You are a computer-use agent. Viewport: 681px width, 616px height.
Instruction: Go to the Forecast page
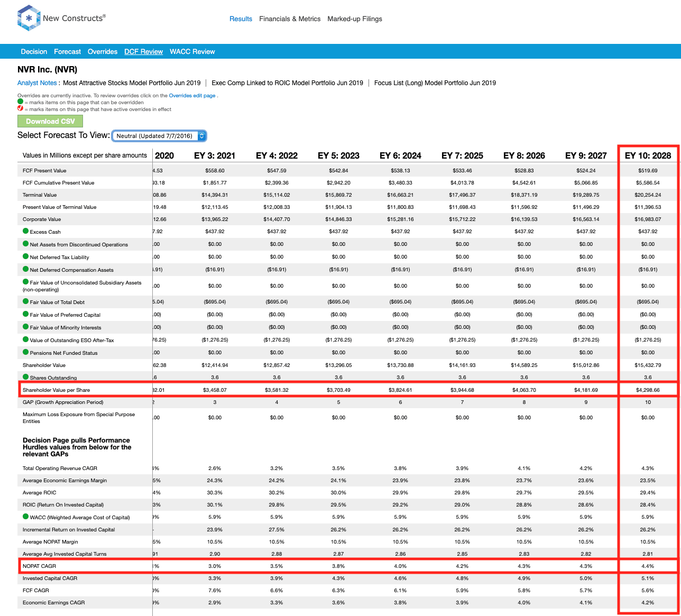click(67, 51)
